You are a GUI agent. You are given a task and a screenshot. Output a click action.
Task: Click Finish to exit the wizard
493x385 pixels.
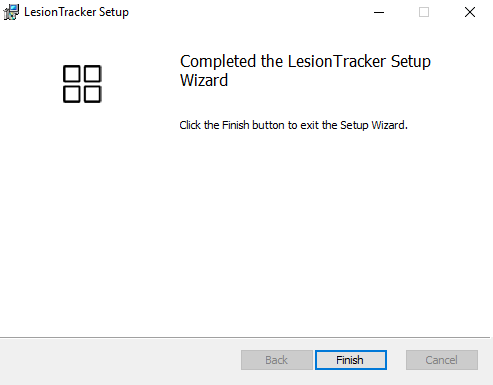[x=351, y=360]
